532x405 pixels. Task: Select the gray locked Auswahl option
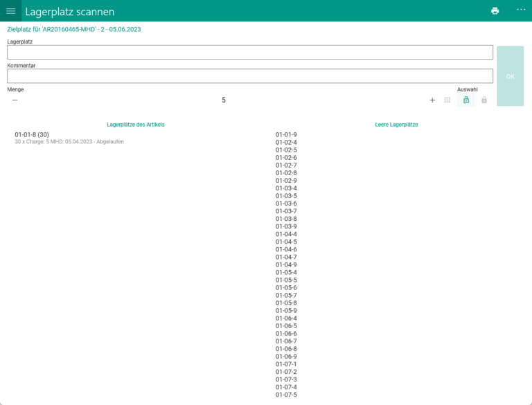[484, 100]
